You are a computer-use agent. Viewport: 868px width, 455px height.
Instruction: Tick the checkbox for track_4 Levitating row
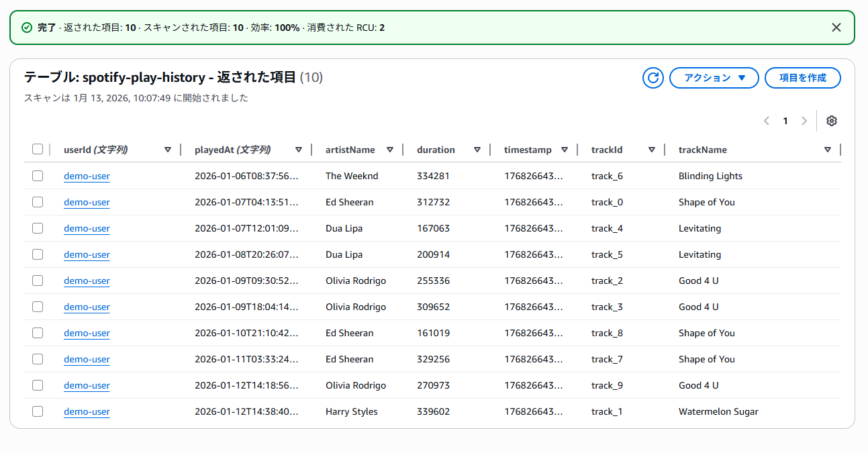coord(38,228)
